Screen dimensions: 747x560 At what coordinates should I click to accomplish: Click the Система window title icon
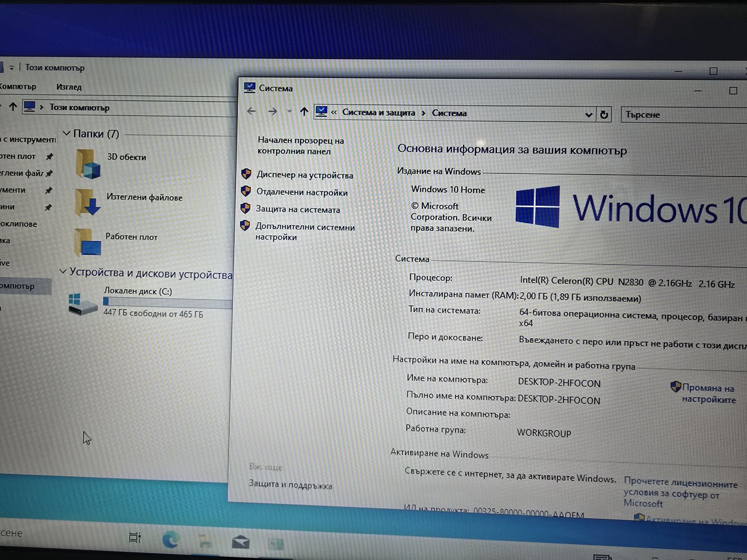click(249, 88)
